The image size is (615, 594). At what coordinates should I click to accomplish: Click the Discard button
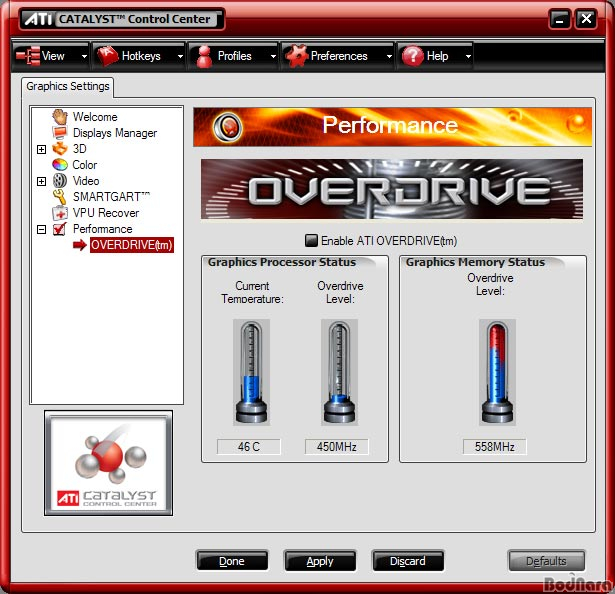point(407,561)
